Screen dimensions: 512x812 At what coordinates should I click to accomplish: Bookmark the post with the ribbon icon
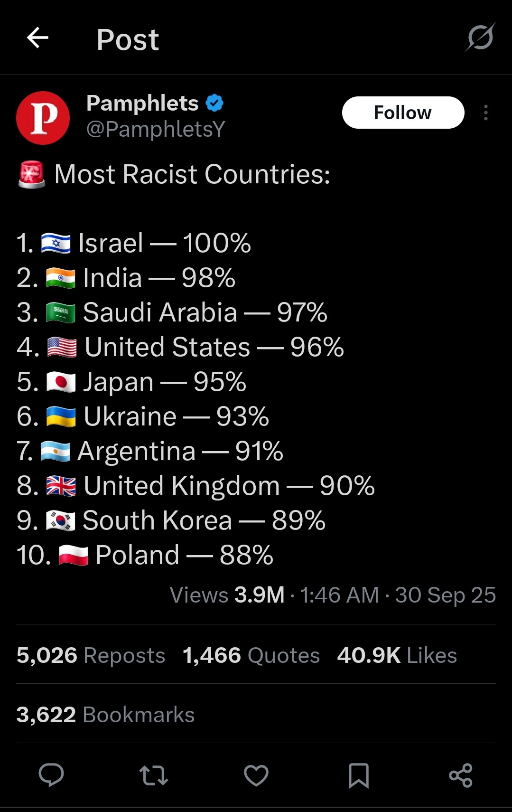coord(359,775)
